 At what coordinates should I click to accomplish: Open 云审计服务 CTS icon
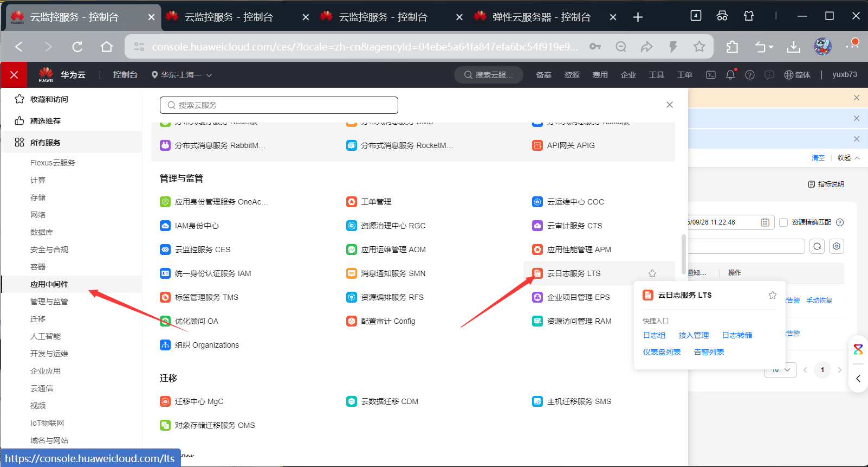point(537,226)
